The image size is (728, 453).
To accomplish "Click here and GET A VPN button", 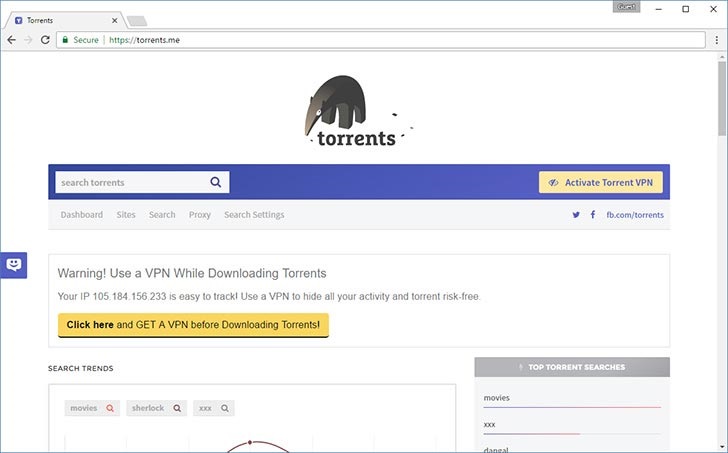I will tap(193, 325).
